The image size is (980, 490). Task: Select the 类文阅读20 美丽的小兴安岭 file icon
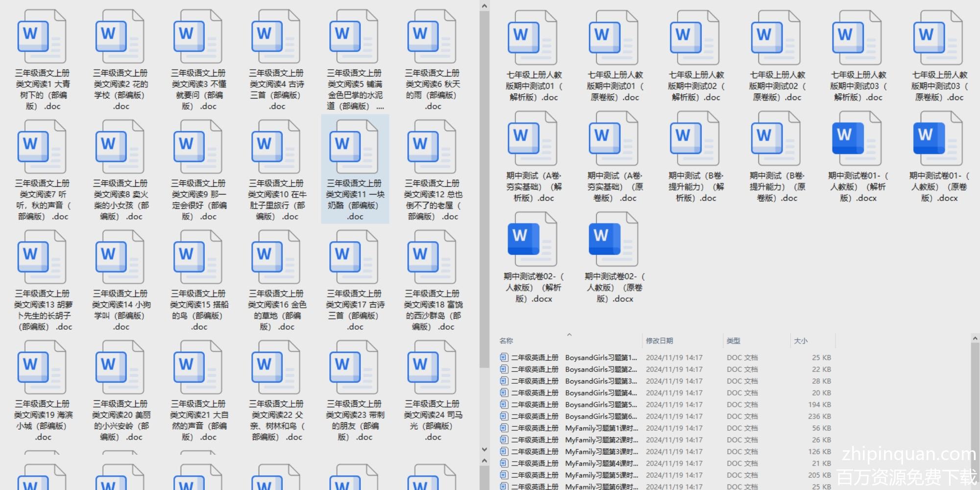120,368
